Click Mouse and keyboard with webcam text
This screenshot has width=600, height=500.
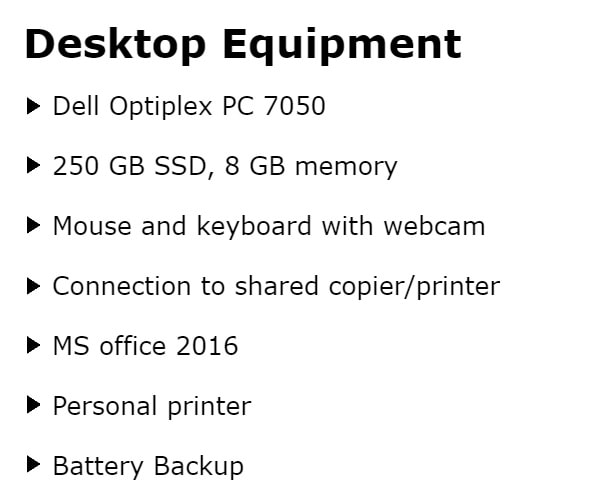(268, 226)
